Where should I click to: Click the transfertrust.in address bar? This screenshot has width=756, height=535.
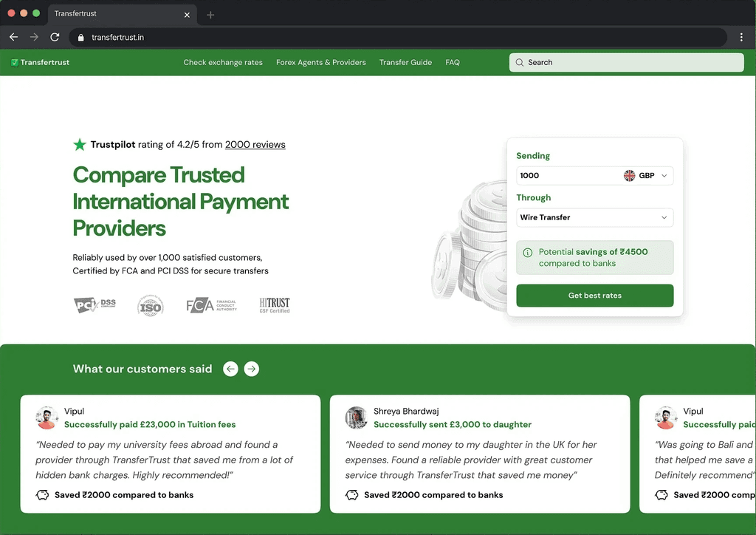(398, 37)
